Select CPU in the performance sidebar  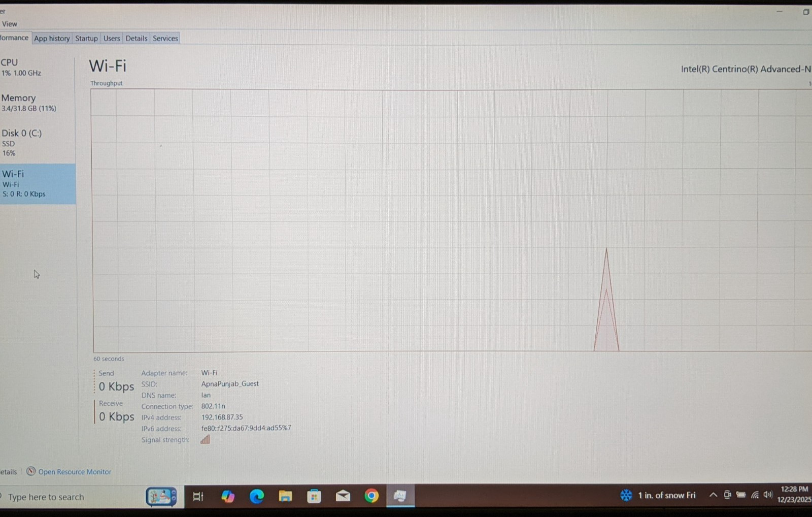tap(37, 68)
